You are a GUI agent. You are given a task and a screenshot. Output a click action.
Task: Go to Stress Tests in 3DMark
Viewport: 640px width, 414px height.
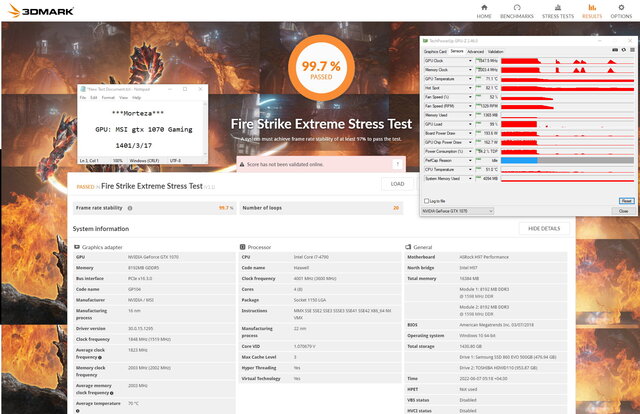[558, 11]
